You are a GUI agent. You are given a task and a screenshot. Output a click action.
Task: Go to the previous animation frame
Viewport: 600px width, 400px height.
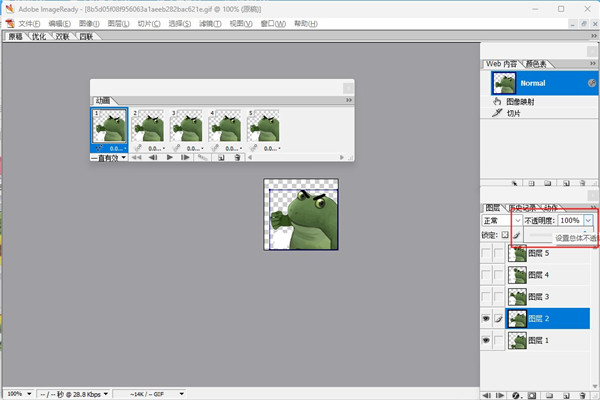pos(153,157)
